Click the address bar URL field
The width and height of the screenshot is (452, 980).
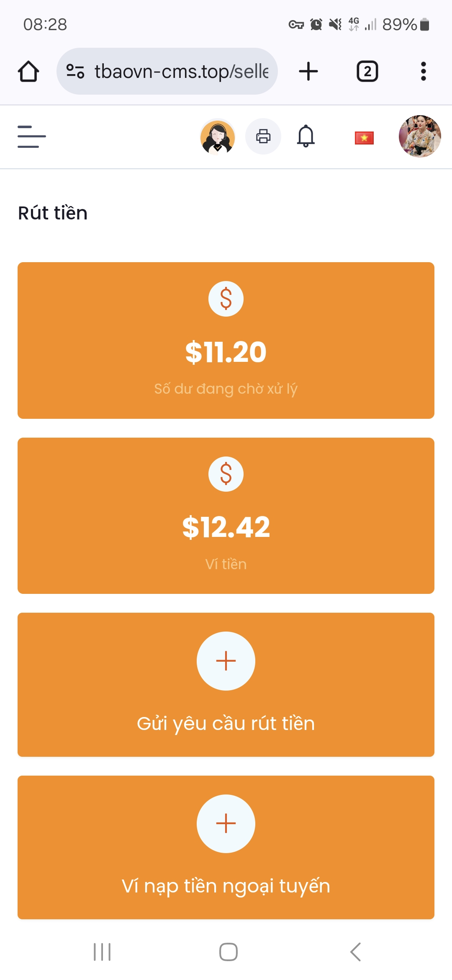[x=181, y=71]
